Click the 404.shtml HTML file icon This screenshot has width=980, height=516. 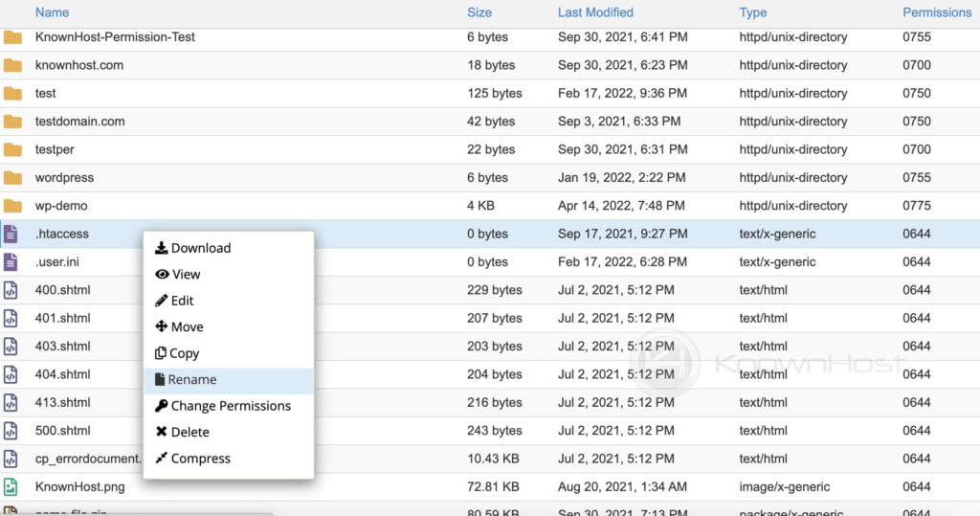click(x=11, y=374)
